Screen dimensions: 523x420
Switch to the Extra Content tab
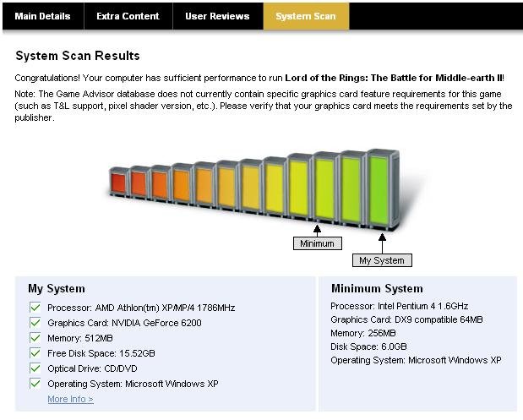coord(128,16)
